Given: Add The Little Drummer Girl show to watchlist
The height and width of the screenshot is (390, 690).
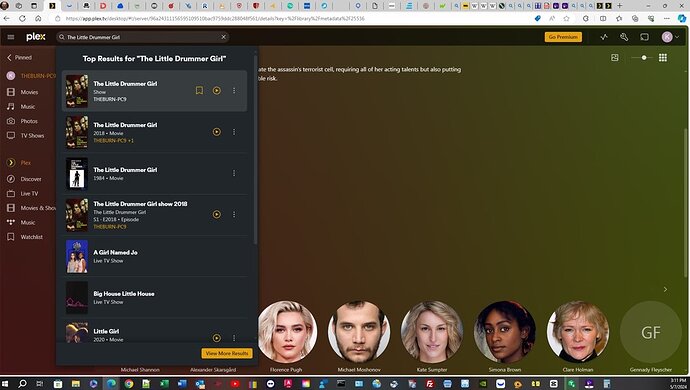Looking at the screenshot, I should pyautogui.click(x=199, y=91).
